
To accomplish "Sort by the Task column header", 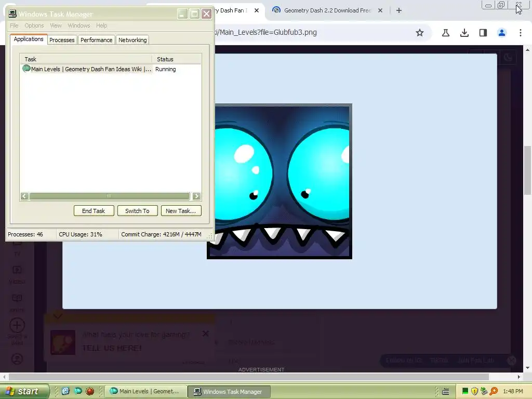I will click(86, 59).
